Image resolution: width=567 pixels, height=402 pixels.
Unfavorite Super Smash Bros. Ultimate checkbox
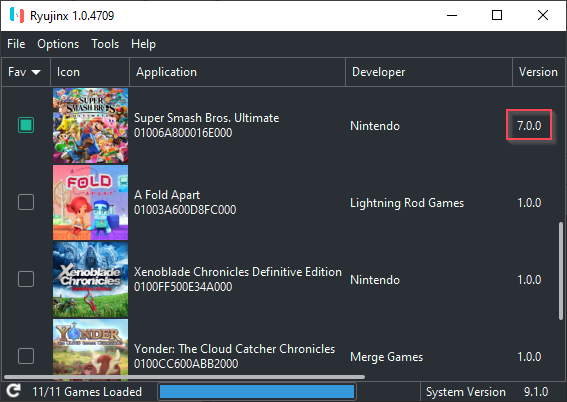tap(26, 125)
